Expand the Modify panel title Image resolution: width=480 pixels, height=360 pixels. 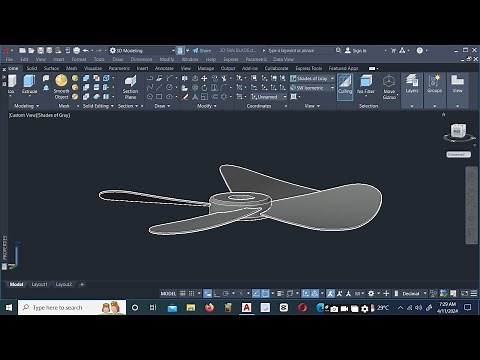point(207,106)
